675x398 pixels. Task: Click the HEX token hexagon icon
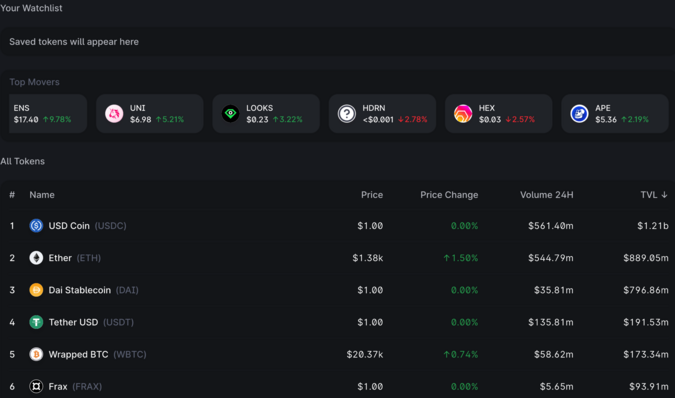(463, 114)
